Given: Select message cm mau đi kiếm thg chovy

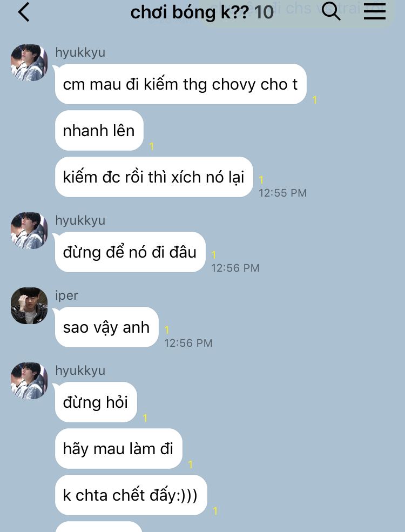Looking at the screenshot, I should (181, 84).
